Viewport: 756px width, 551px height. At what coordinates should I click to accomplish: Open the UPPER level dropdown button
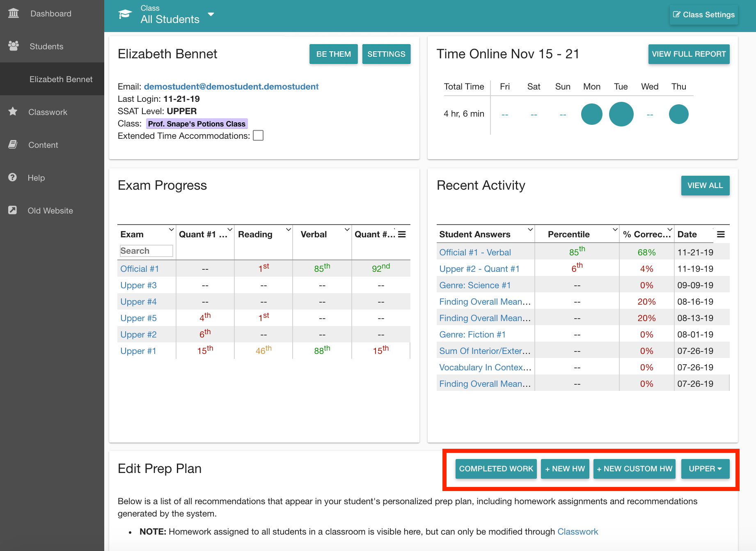coord(705,469)
